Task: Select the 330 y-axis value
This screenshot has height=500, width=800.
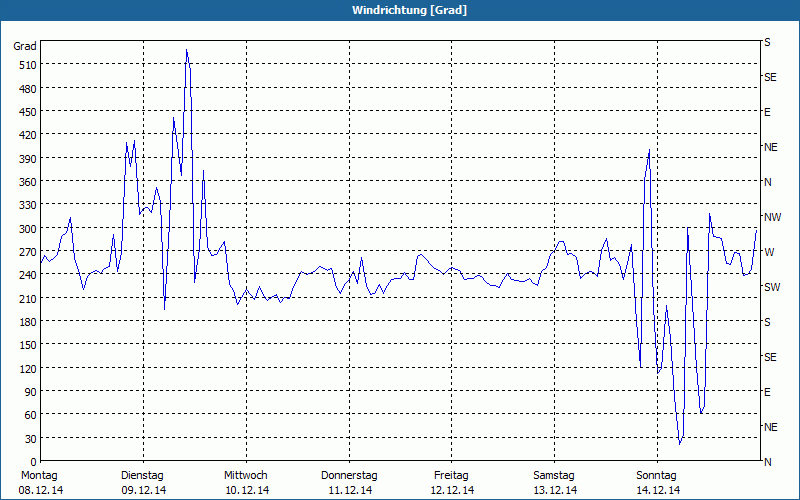Action: pos(28,205)
